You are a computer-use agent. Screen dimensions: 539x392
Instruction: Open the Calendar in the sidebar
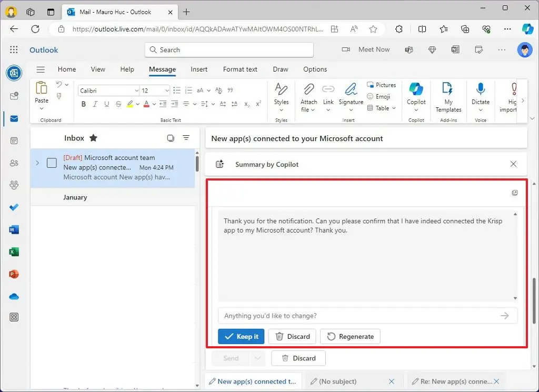[14, 140]
